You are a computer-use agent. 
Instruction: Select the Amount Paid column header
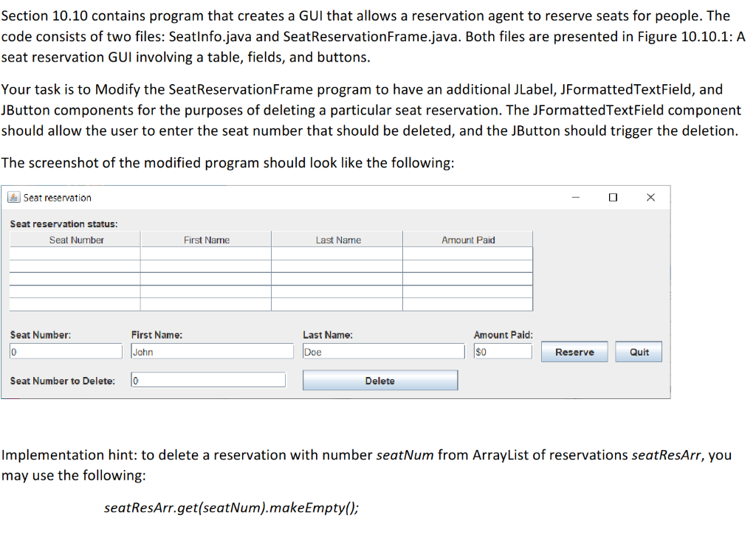[467, 239]
